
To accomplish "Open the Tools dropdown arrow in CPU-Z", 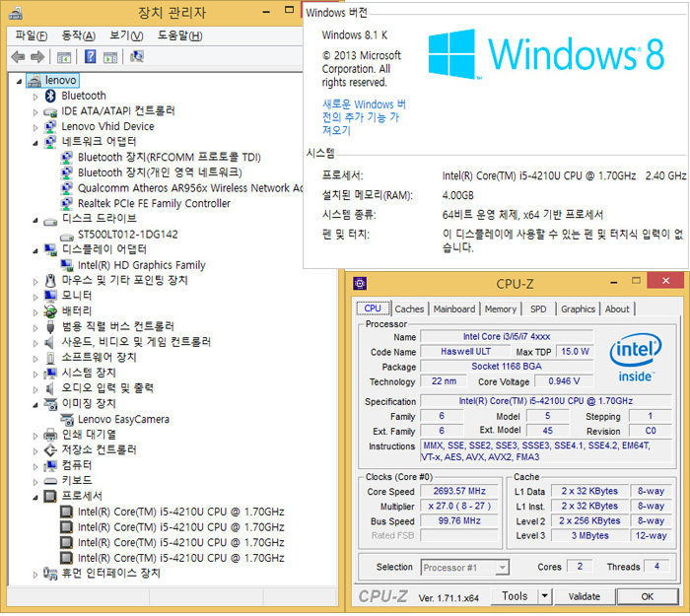I will 544,596.
